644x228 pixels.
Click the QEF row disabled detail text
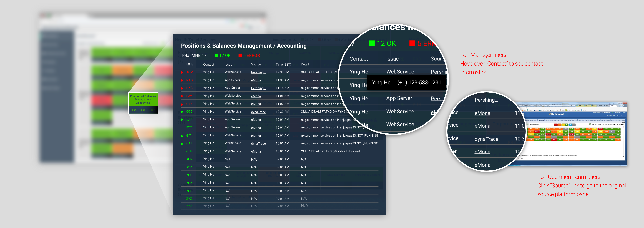[x=330, y=151]
